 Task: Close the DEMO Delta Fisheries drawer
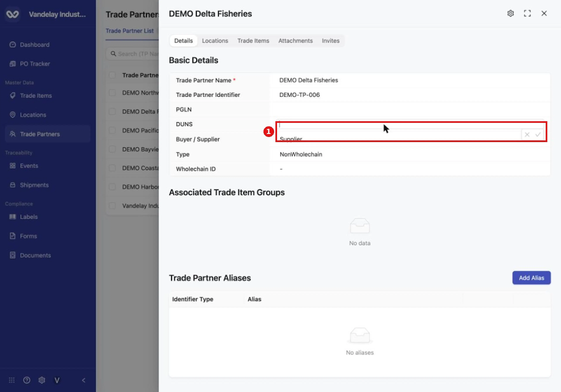pyautogui.click(x=544, y=13)
